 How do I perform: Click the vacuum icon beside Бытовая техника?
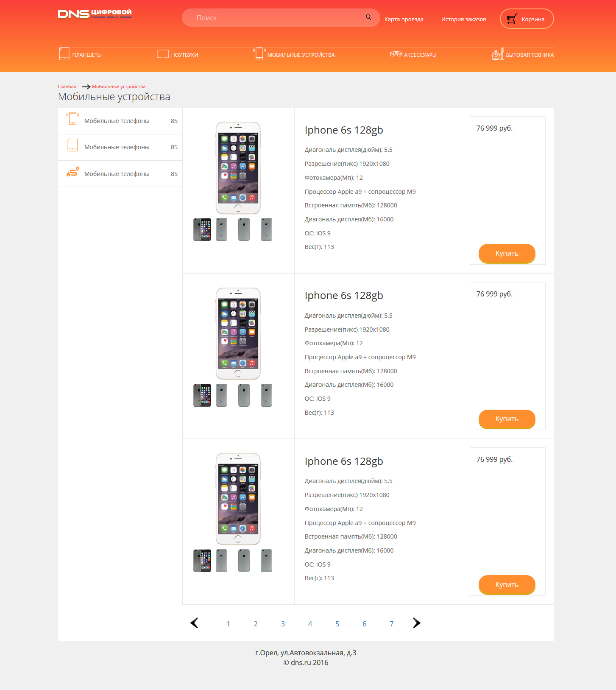tap(498, 54)
